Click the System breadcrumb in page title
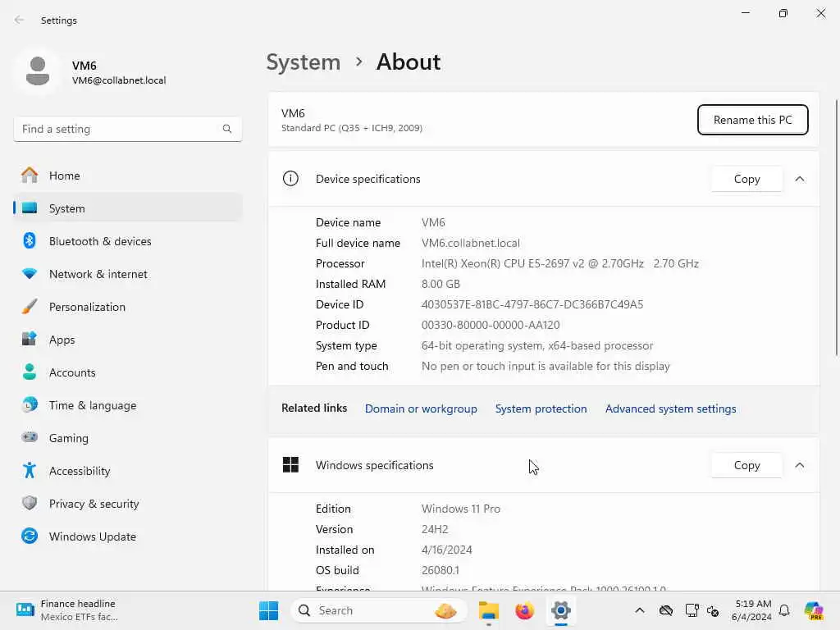 tap(304, 62)
